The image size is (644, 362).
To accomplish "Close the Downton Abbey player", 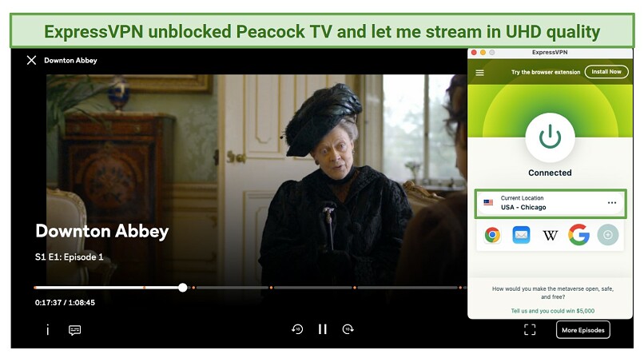I will pyautogui.click(x=31, y=61).
